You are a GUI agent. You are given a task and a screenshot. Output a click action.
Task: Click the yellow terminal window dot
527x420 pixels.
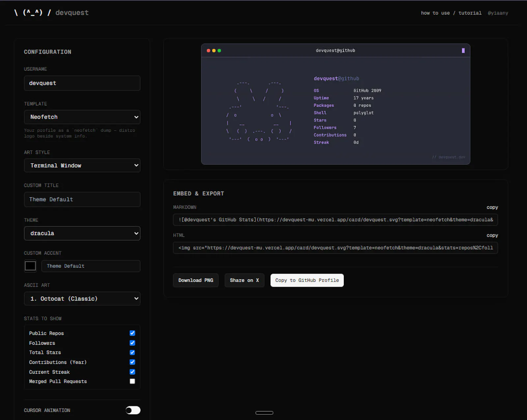pyautogui.click(x=214, y=51)
